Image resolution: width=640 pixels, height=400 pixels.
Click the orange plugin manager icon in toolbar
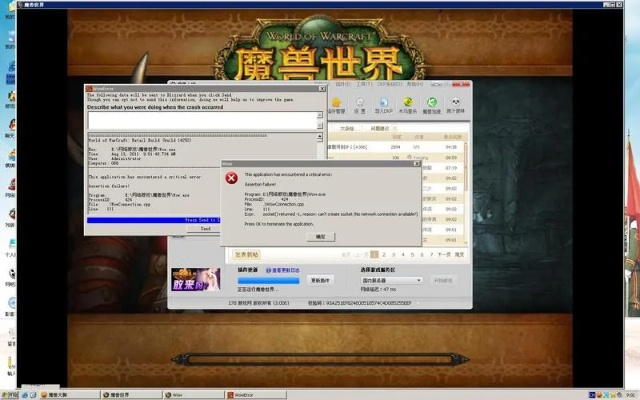click(x=337, y=103)
